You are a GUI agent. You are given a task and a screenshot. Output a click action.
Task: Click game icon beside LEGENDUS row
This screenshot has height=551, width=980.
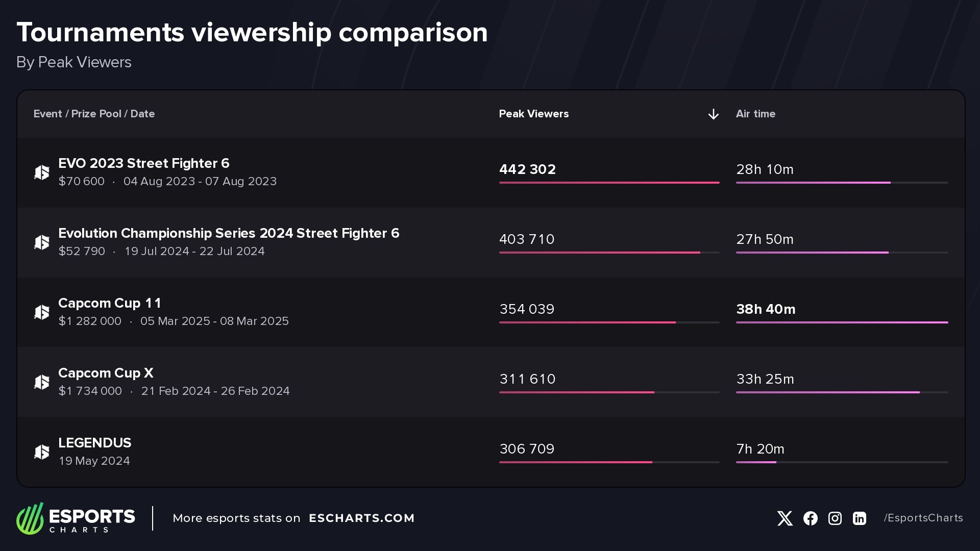coord(42,452)
